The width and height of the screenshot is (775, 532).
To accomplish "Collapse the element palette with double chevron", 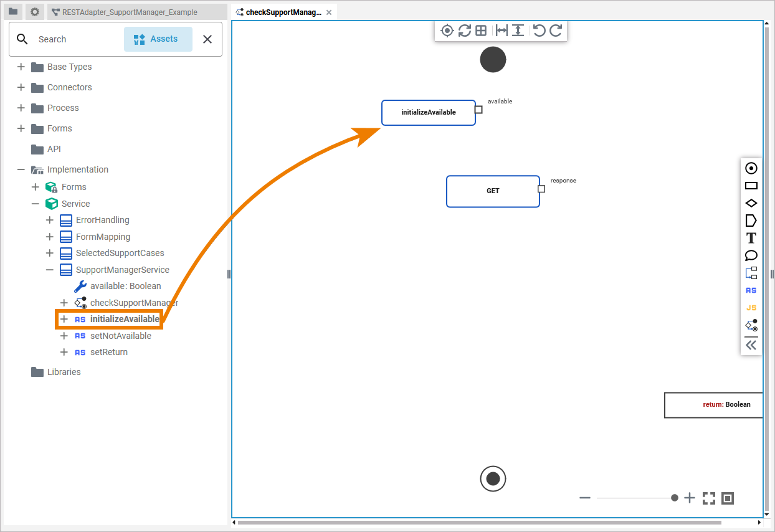I will click(751, 345).
